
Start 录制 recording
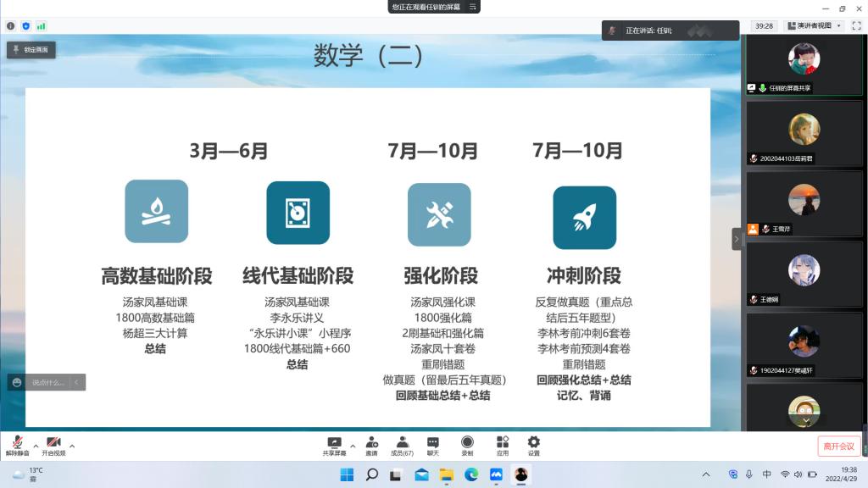467,444
